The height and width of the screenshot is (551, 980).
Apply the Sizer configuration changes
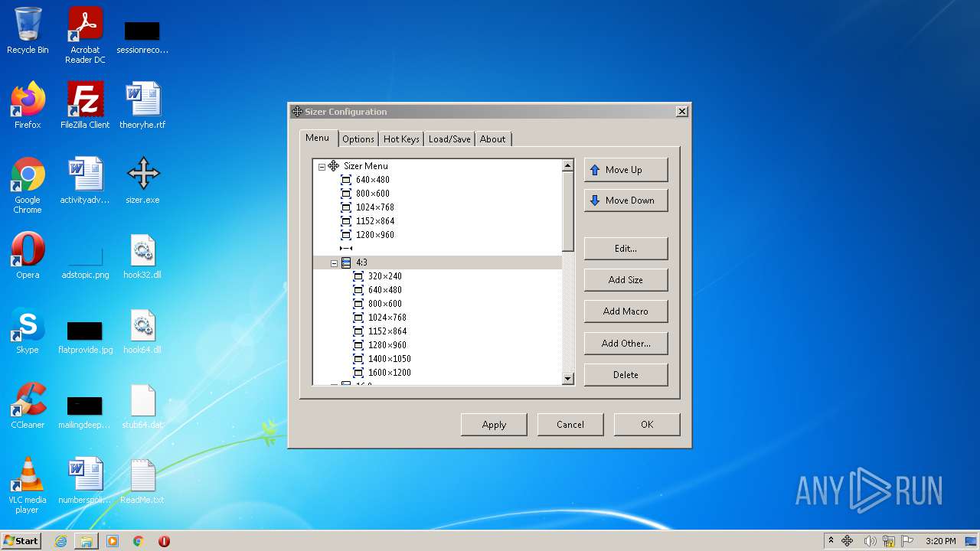[x=494, y=425]
